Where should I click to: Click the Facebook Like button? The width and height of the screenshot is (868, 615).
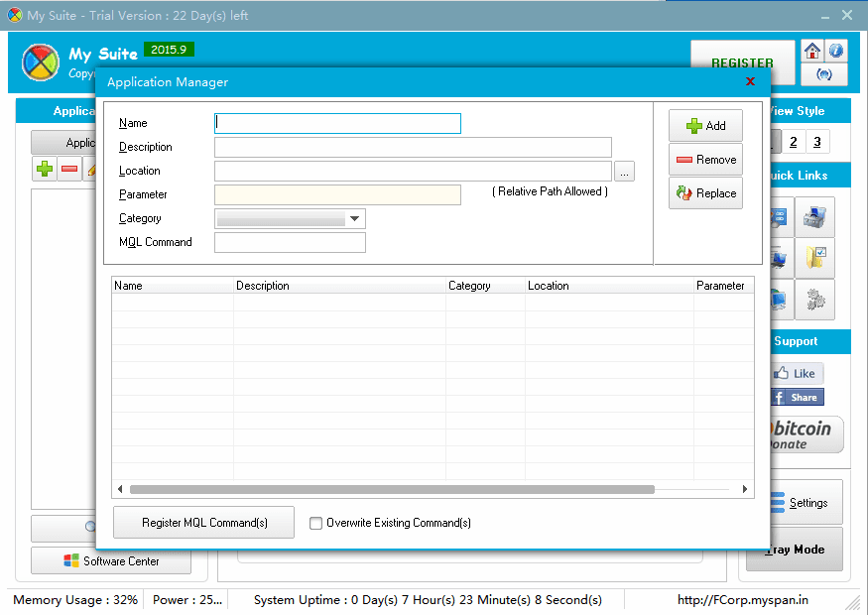pos(797,373)
